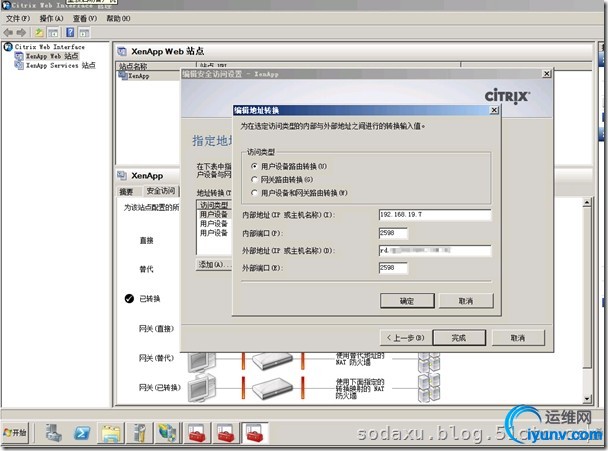This screenshot has width=608, height=451.
Task: Click the 访问类型 column header in table
Action: (x=214, y=205)
